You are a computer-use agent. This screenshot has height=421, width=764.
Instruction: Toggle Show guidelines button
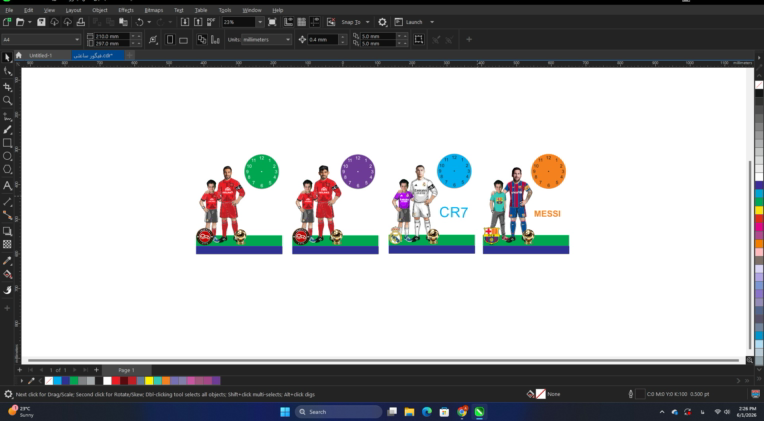(x=315, y=22)
